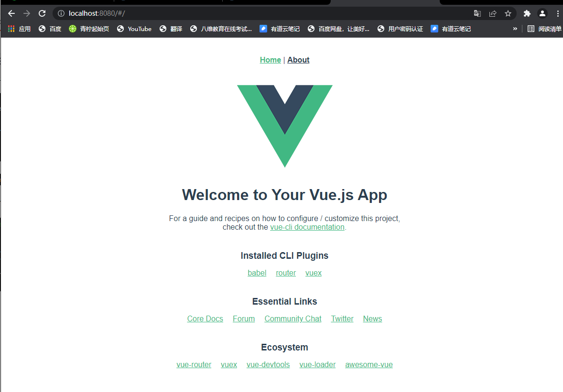Open the Google Translate page icon
563x392 pixels.
tap(477, 14)
